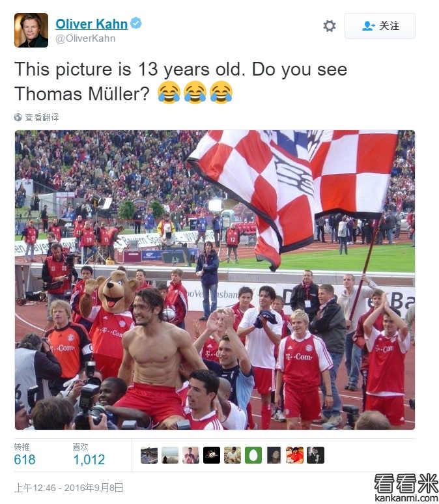Click the green egg avatar icon
The width and height of the screenshot is (439, 504).
tap(253, 455)
